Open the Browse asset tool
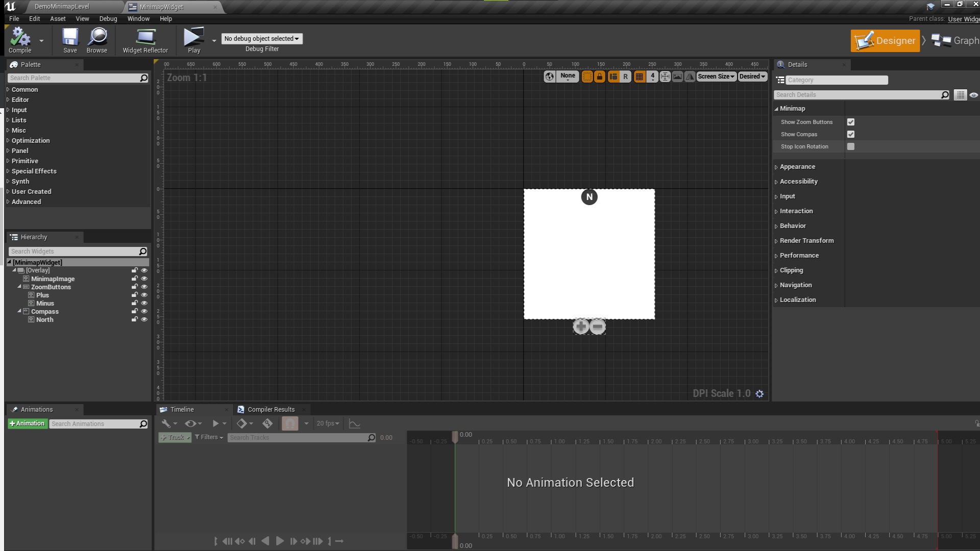The width and height of the screenshot is (980, 551). tap(96, 40)
